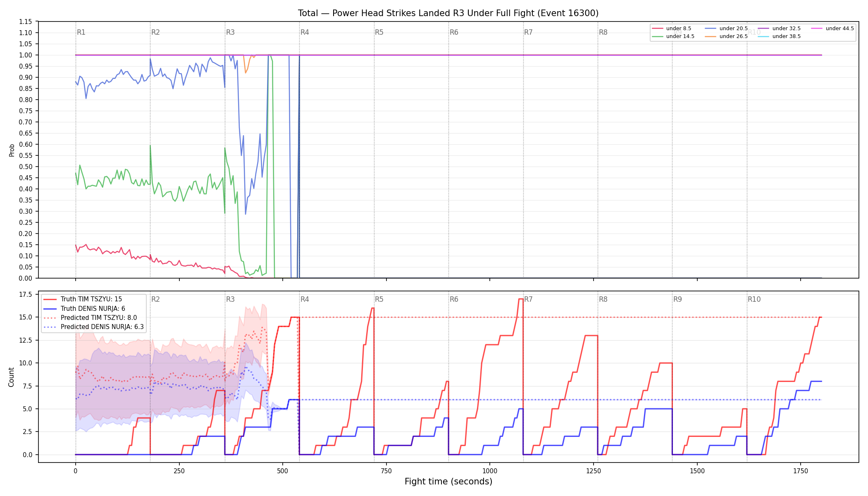Screen dimensions: 868x496
Task: Click the 'under 32.5' legend entry
Action: point(779,29)
